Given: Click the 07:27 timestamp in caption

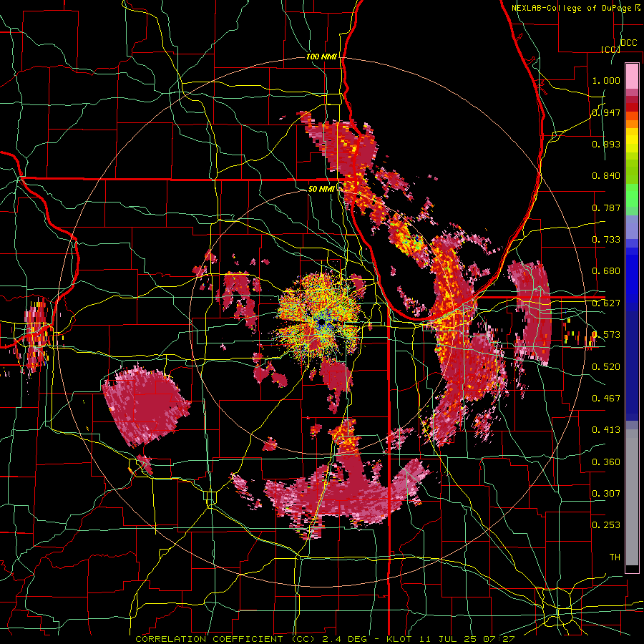Looking at the screenshot, I should [x=499, y=639].
